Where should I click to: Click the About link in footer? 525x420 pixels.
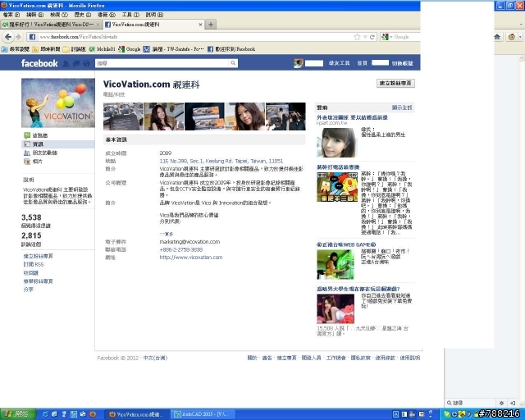click(252, 358)
